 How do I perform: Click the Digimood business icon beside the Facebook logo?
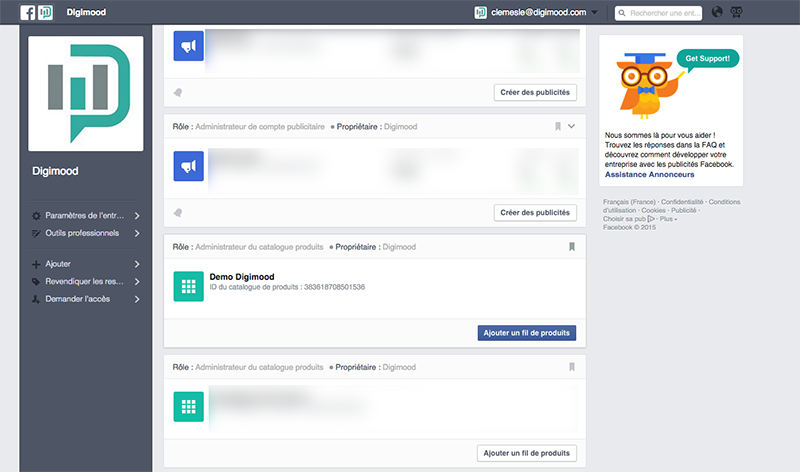[x=45, y=12]
